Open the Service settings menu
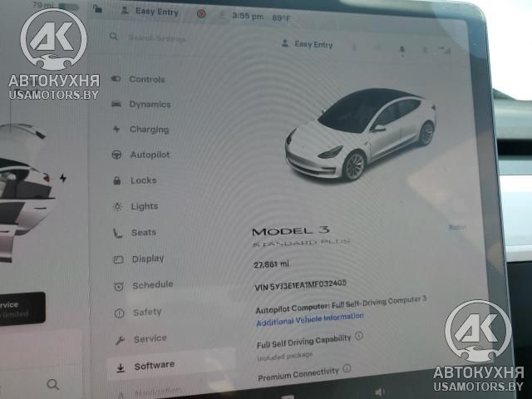 point(140,338)
